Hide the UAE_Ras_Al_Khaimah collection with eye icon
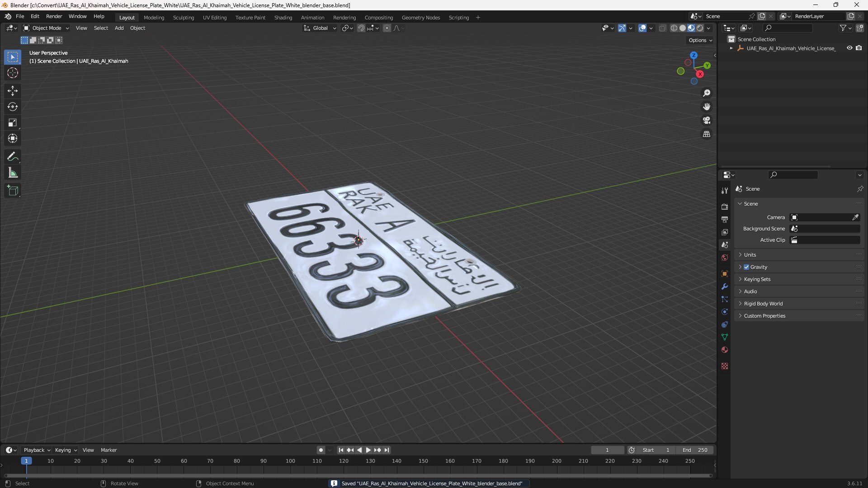The height and width of the screenshot is (488, 868). (849, 48)
